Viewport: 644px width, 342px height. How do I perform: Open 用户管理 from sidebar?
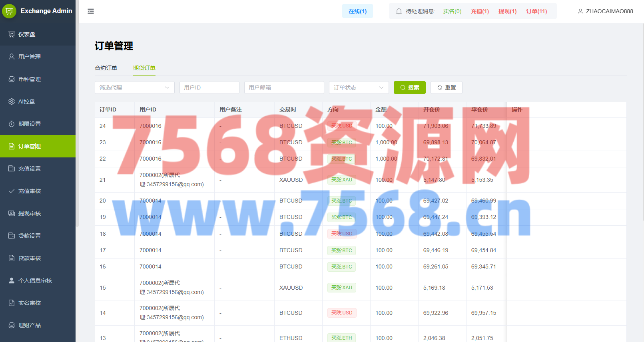pyautogui.click(x=29, y=57)
